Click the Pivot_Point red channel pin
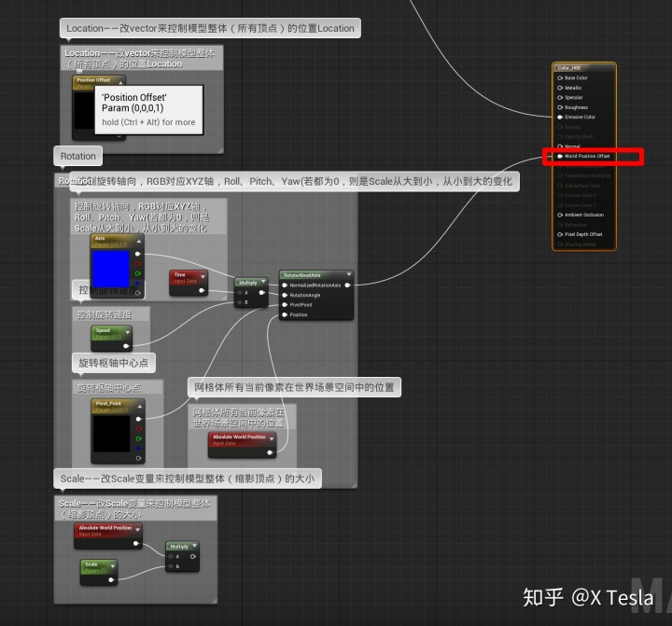Image resolution: width=672 pixels, height=626 pixels. pyautogui.click(x=138, y=428)
